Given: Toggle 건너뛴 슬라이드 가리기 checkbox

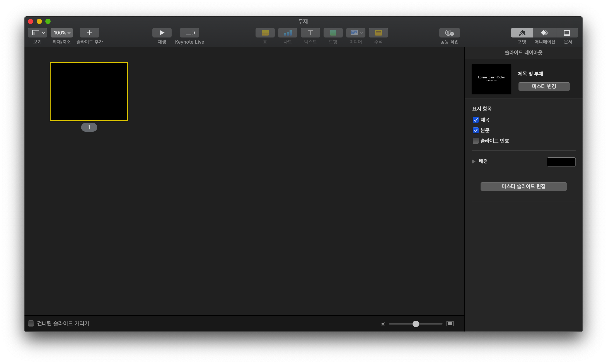Looking at the screenshot, I should pyautogui.click(x=31, y=323).
